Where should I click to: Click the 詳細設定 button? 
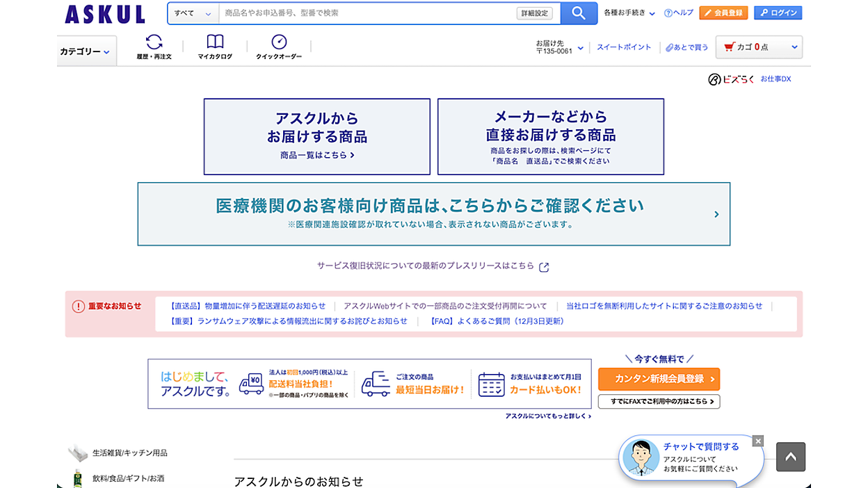point(535,13)
